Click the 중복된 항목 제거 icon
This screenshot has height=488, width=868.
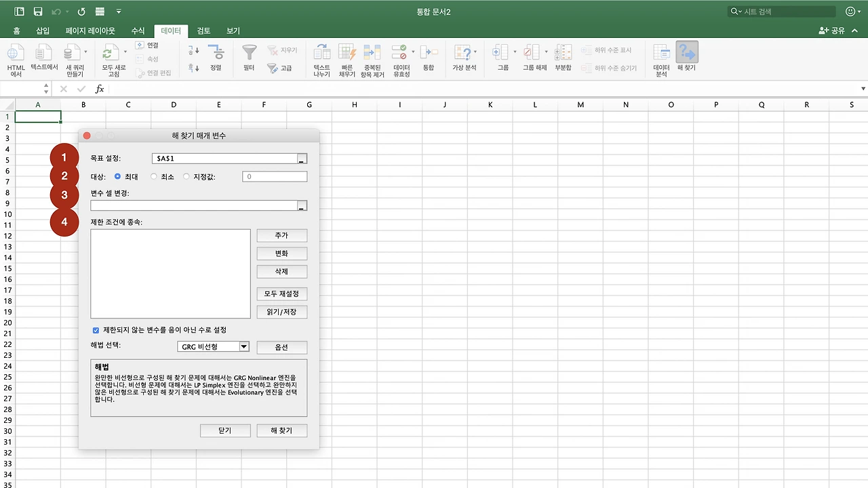(372, 53)
